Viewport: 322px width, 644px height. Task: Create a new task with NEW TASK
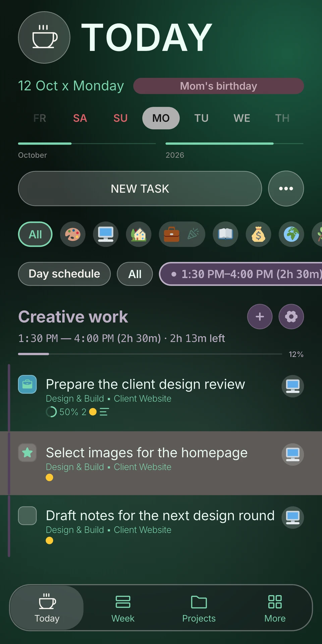tap(140, 189)
